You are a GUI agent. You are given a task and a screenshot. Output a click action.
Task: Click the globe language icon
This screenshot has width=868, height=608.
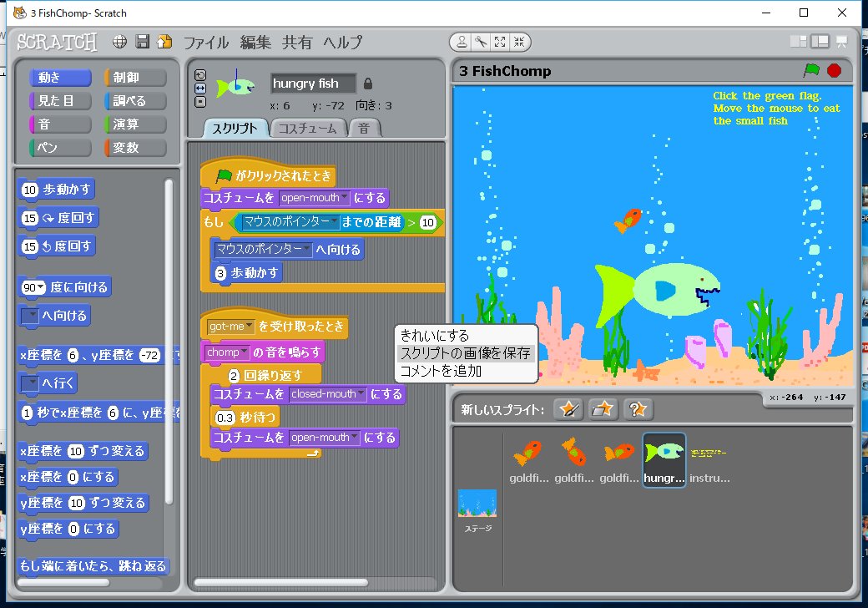[x=119, y=42]
